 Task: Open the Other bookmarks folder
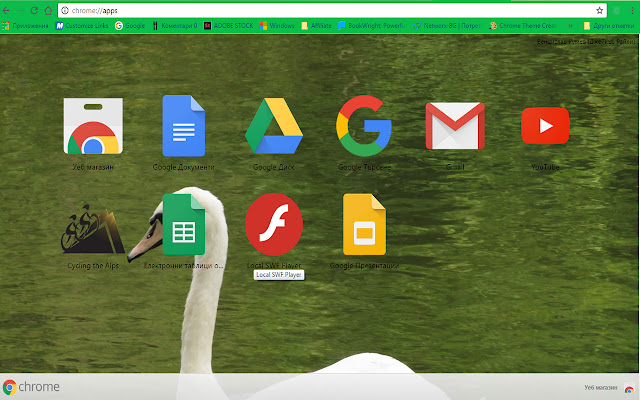point(609,26)
